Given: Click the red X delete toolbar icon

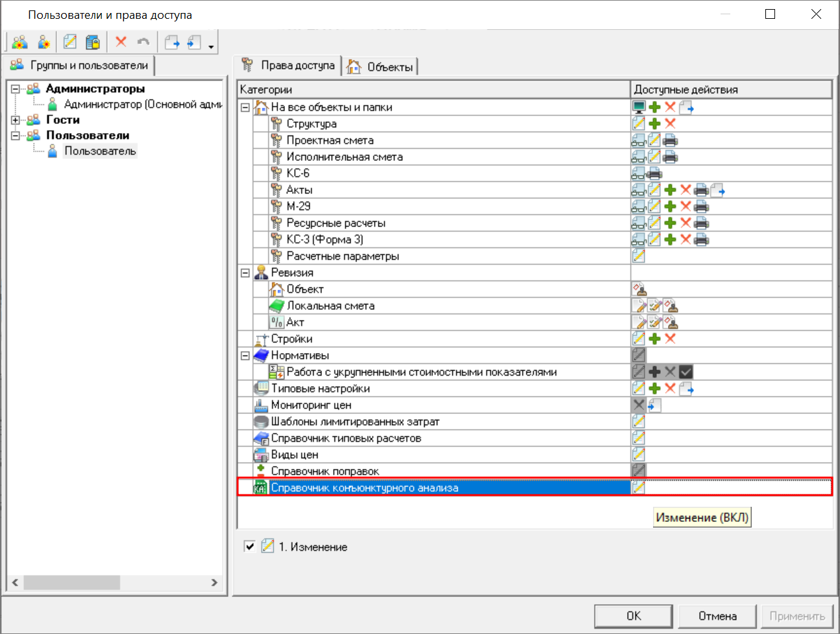Looking at the screenshot, I should point(121,43).
